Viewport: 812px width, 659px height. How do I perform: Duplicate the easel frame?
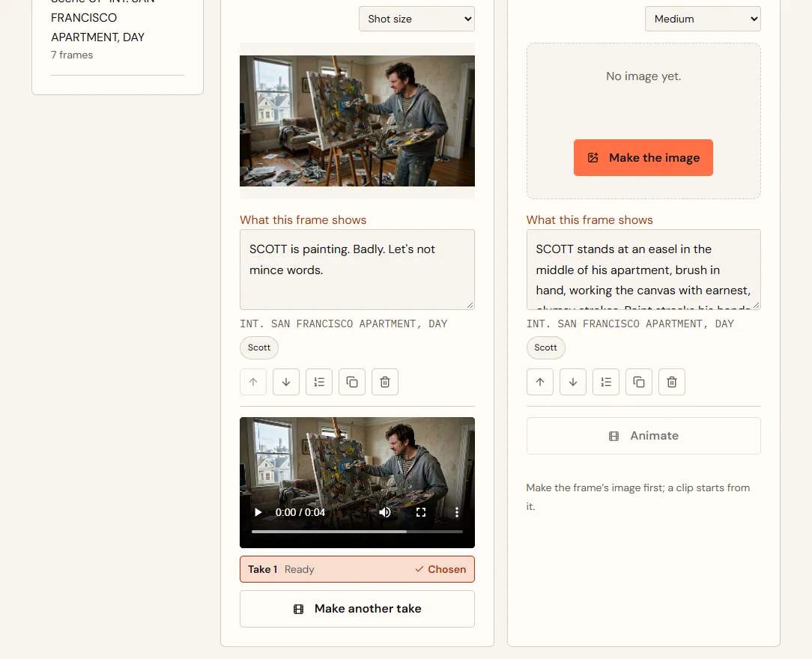[639, 382]
